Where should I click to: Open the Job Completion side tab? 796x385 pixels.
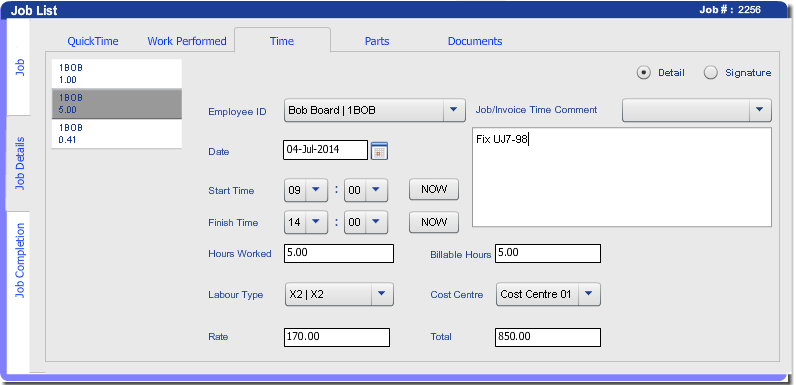click(x=19, y=261)
